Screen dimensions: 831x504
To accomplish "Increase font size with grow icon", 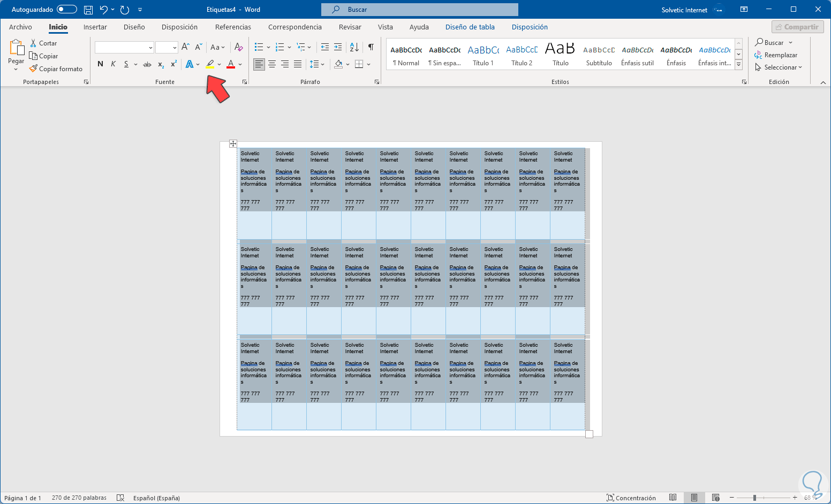I will (x=185, y=47).
